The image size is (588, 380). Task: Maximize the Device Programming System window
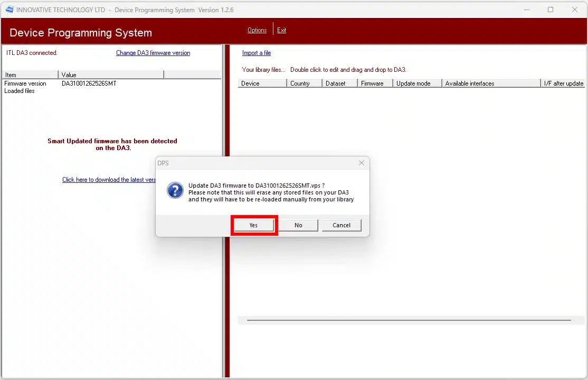(551, 10)
